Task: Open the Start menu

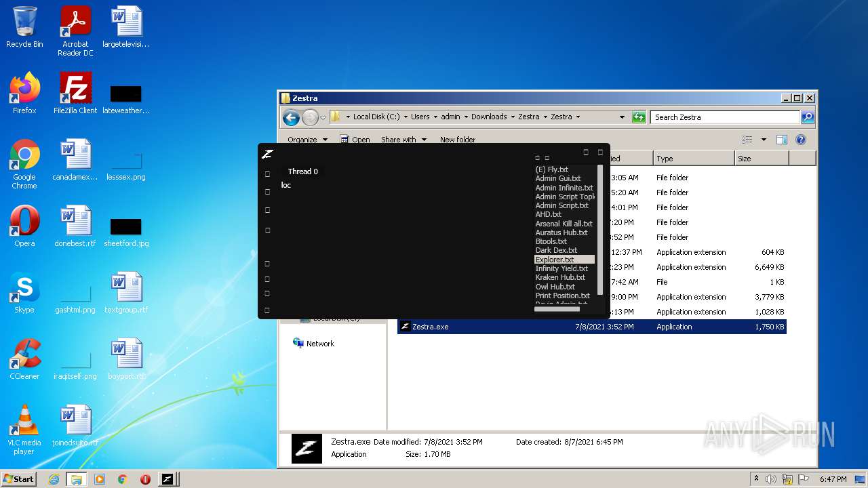Action: 19,479
